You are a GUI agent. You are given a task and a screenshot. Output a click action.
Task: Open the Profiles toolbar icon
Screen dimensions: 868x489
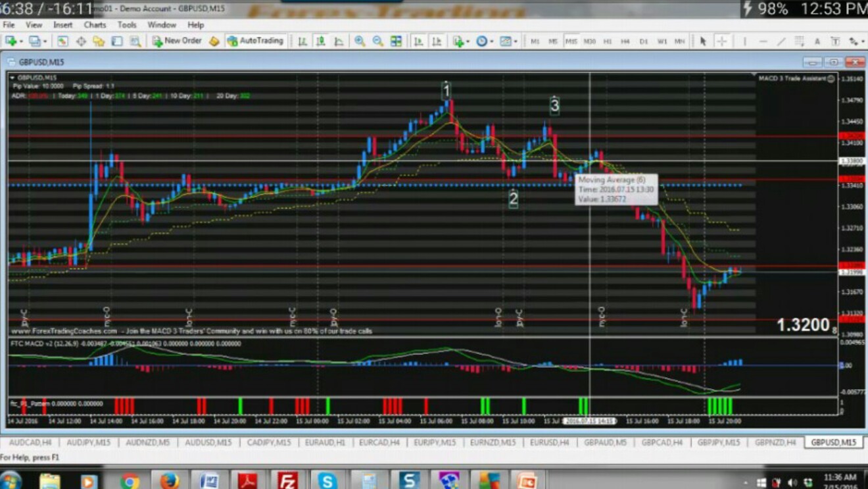pos(34,41)
